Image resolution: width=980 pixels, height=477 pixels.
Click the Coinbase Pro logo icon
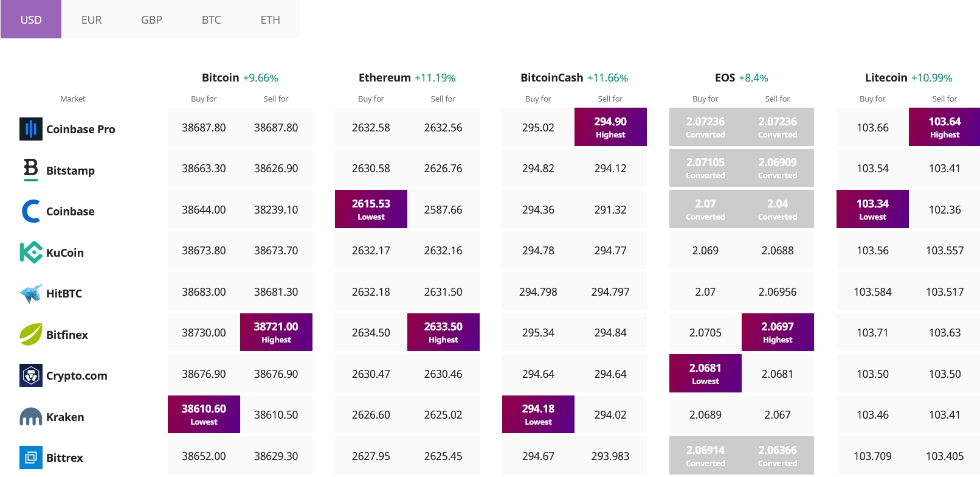pyautogui.click(x=31, y=129)
